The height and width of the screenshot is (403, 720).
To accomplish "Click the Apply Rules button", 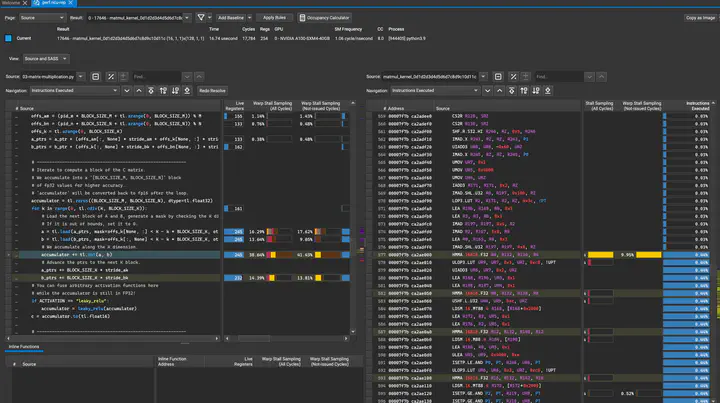I will [274, 18].
